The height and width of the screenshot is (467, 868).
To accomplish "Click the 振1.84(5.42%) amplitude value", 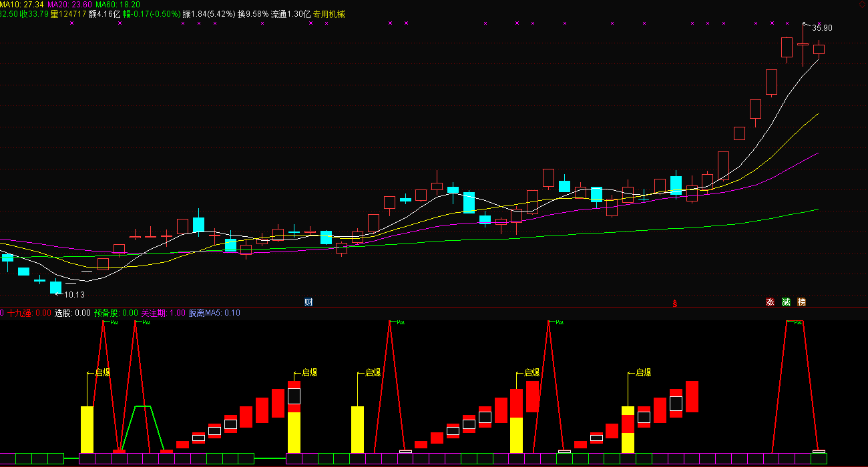I will 209,14.
